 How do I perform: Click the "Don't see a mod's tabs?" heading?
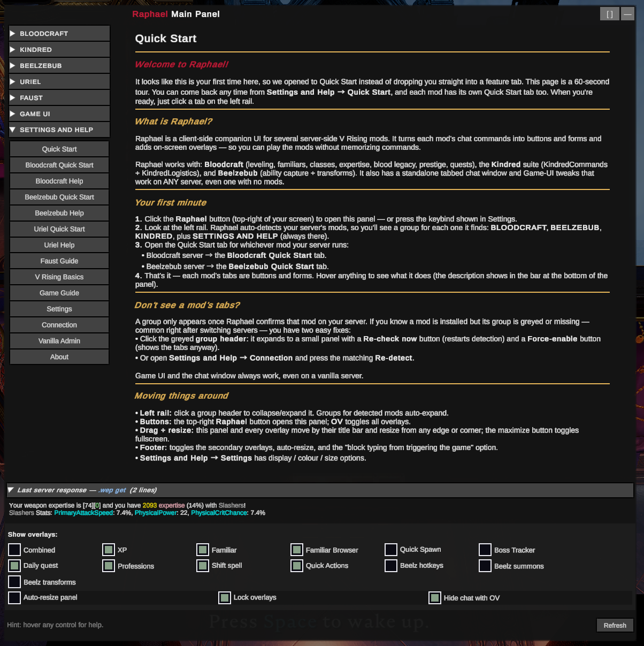pos(187,305)
